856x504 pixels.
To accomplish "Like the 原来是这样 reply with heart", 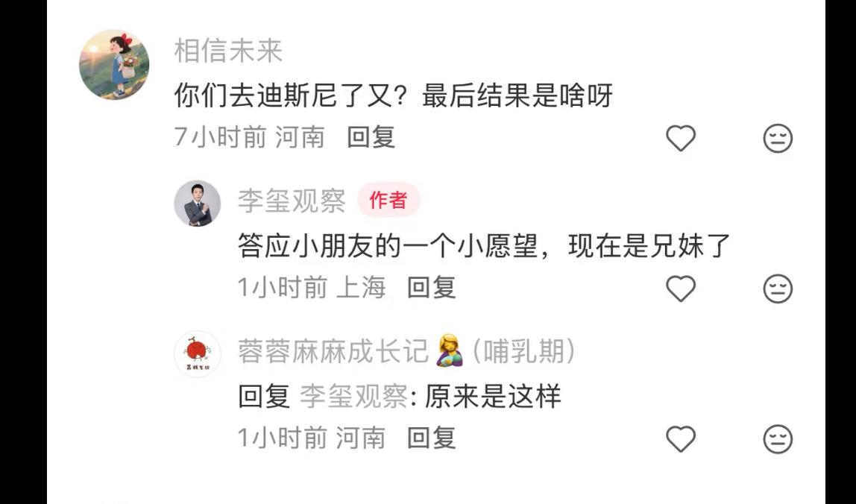I will pos(681,438).
